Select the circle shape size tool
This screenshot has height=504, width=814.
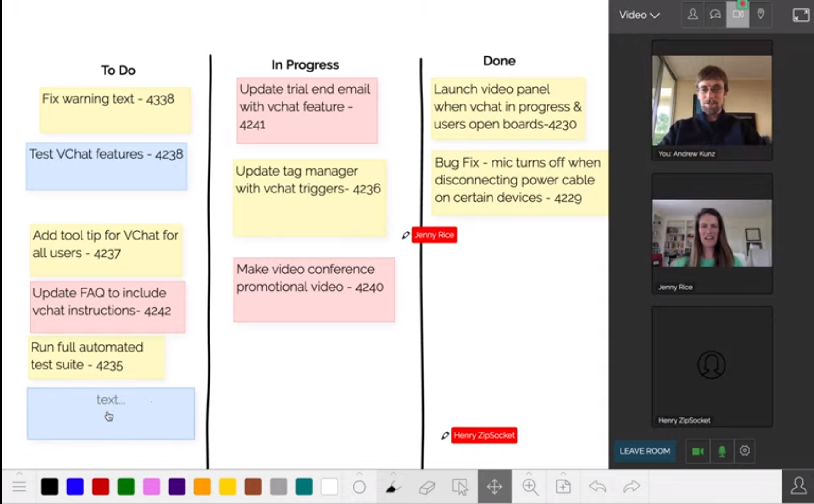pyautogui.click(x=359, y=487)
